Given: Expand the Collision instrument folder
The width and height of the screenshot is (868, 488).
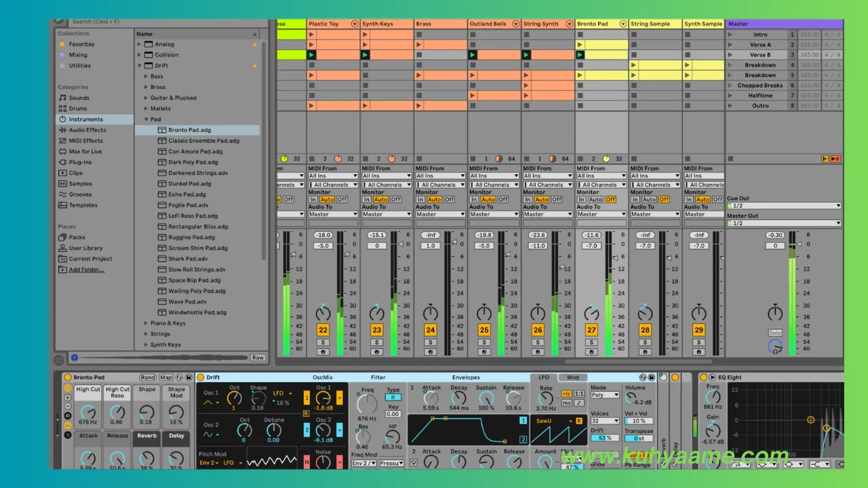Looking at the screenshot, I should pos(140,55).
